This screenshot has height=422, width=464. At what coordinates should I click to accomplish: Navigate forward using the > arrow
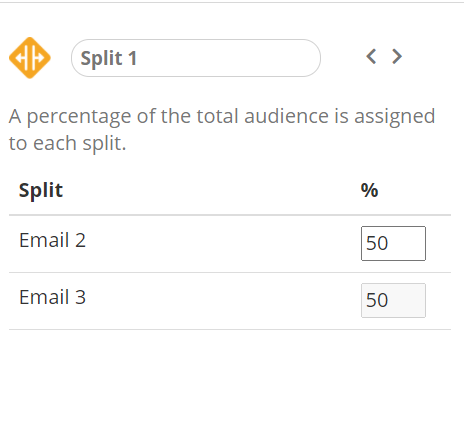click(x=397, y=56)
